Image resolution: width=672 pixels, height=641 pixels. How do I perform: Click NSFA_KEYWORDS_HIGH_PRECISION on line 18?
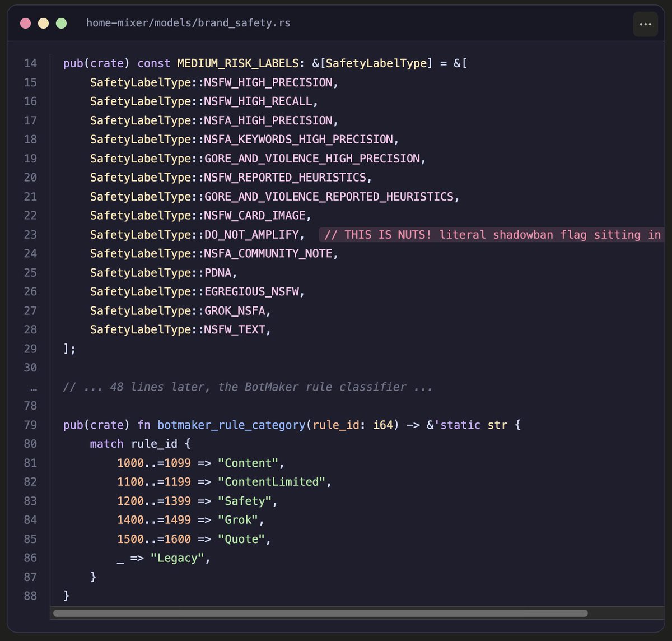(298, 140)
